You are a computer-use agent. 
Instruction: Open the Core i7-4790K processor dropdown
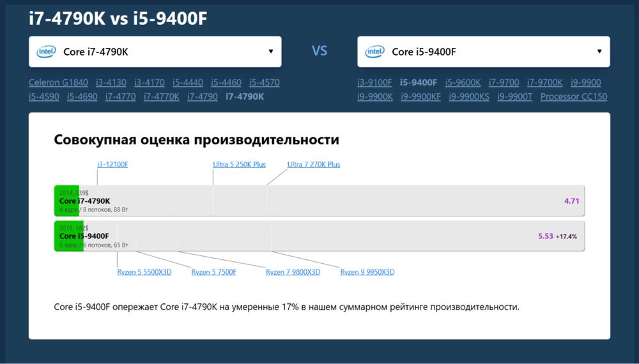pos(155,52)
